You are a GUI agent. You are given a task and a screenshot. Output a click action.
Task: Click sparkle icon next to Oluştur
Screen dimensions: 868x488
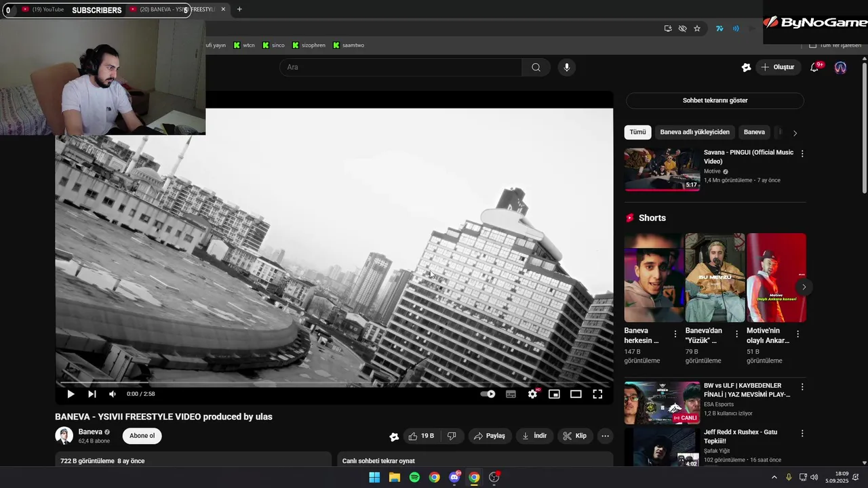click(x=746, y=67)
